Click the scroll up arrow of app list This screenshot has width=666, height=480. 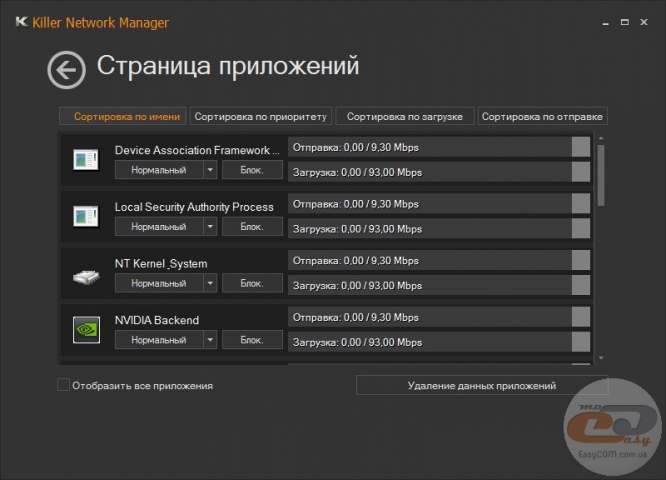pyautogui.click(x=601, y=138)
